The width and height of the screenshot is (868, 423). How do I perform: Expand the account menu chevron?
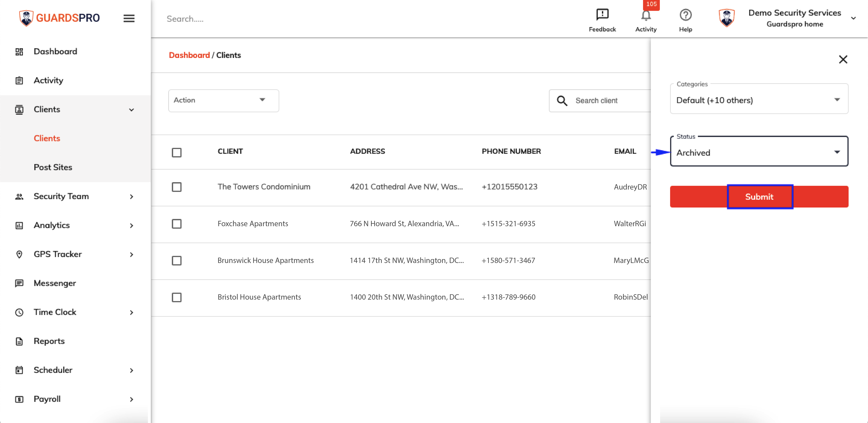[853, 18]
